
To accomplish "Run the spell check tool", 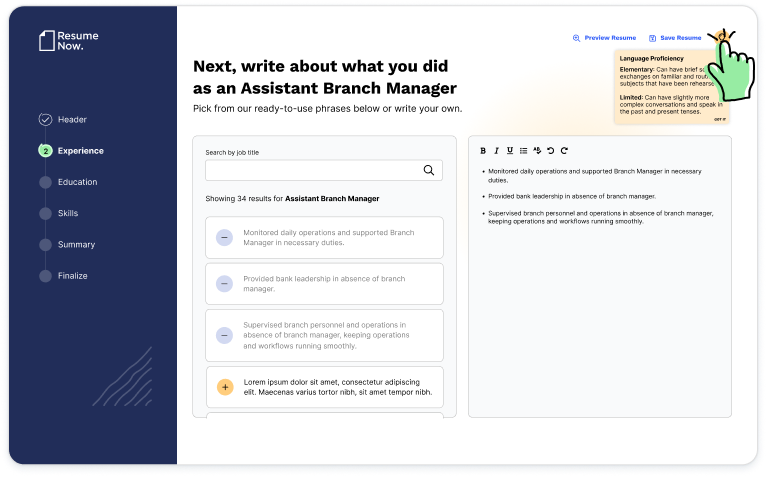I will point(537,151).
